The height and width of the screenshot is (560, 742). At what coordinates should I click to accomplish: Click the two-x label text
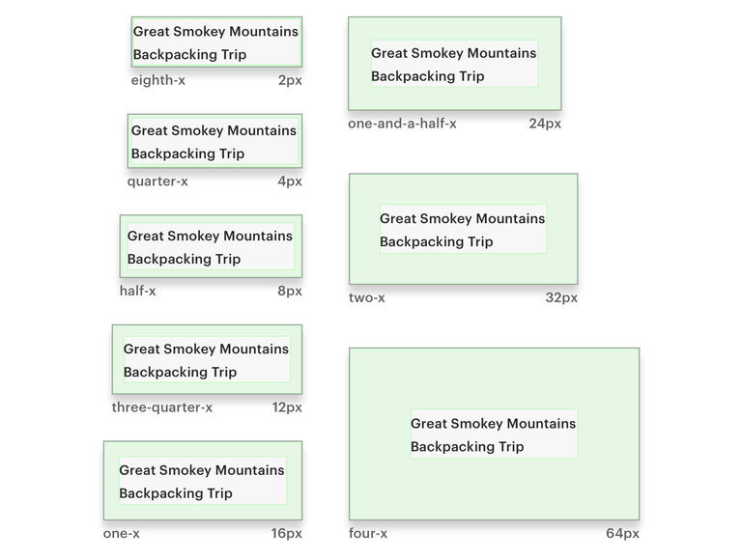[x=367, y=297]
